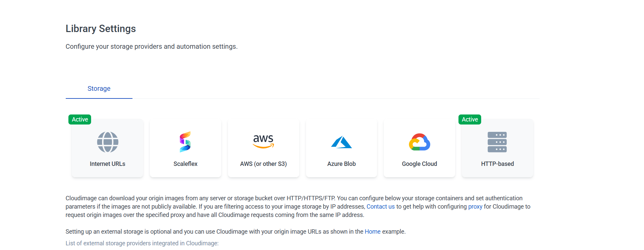Click the Scaleflex card label
Image resolution: width=644 pixels, height=250 pixels.
tap(185, 164)
